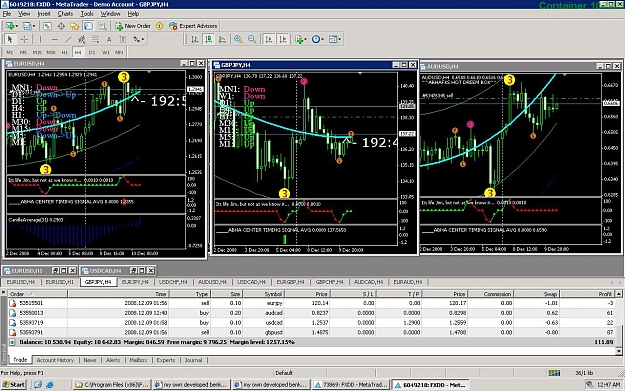Switch to the USDCHF,H4 chart tab
Screen dimensions: 625x391
173,282
